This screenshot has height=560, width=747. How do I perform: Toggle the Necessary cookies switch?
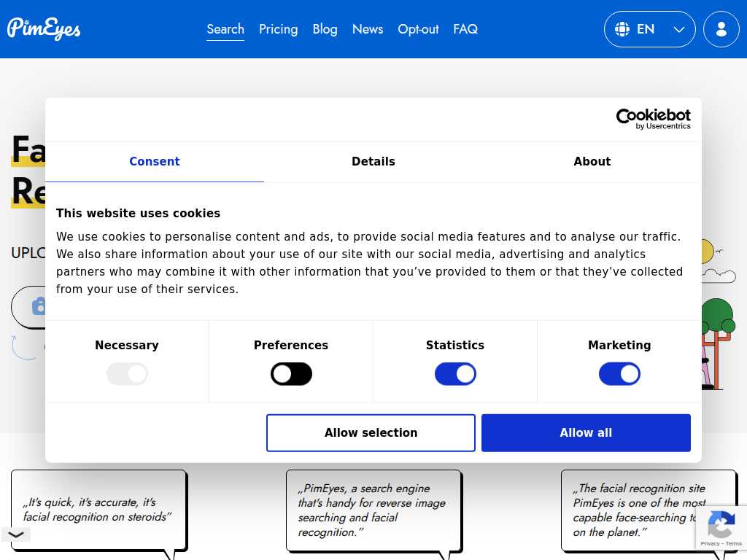click(127, 374)
